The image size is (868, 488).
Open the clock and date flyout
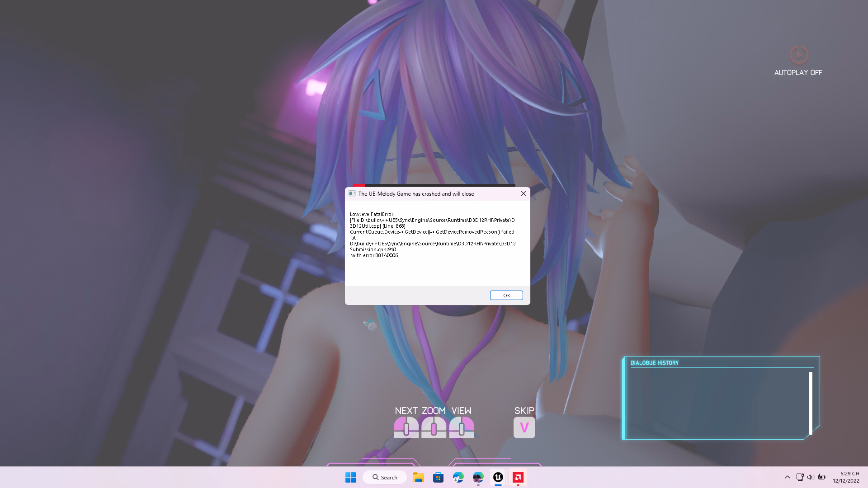coord(846,477)
